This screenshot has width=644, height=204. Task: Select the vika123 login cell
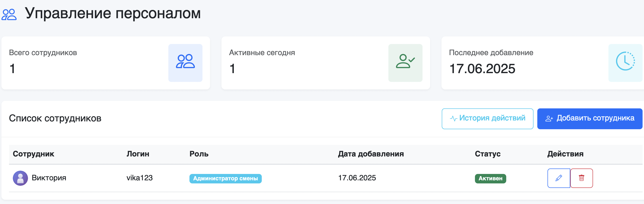click(x=139, y=178)
